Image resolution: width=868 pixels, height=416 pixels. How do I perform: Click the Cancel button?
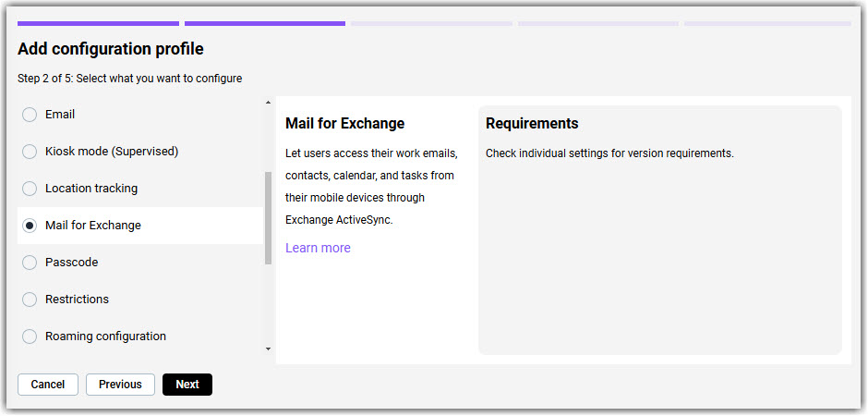click(x=48, y=385)
